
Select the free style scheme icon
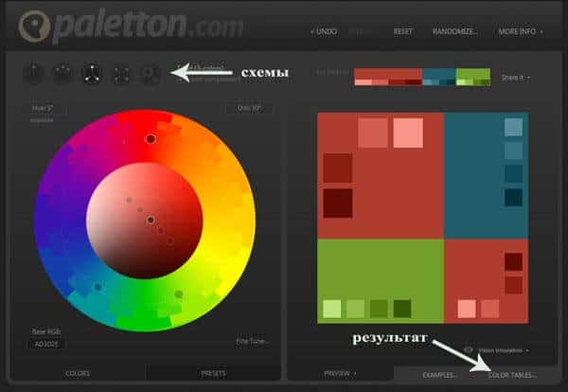point(150,74)
